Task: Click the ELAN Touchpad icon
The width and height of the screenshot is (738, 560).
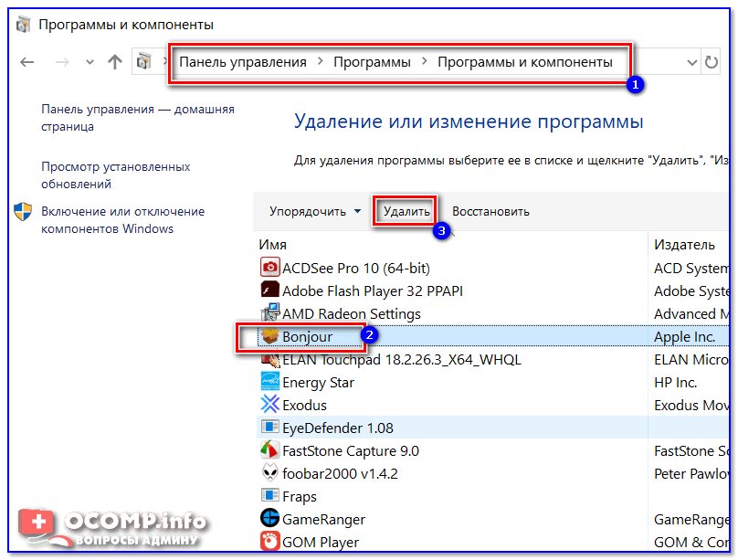Action: pyautogui.click(x=270, y=359)
